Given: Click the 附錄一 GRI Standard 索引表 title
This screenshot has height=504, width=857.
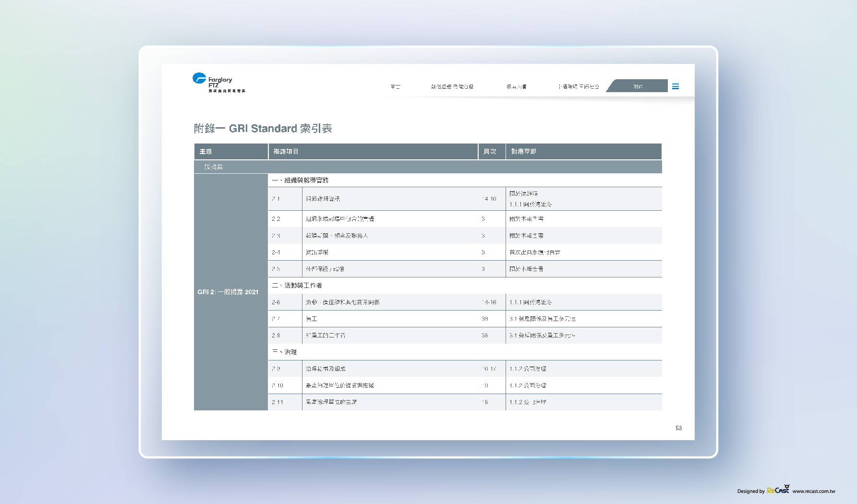Looking at the screenshot, I should click(263, 128).
